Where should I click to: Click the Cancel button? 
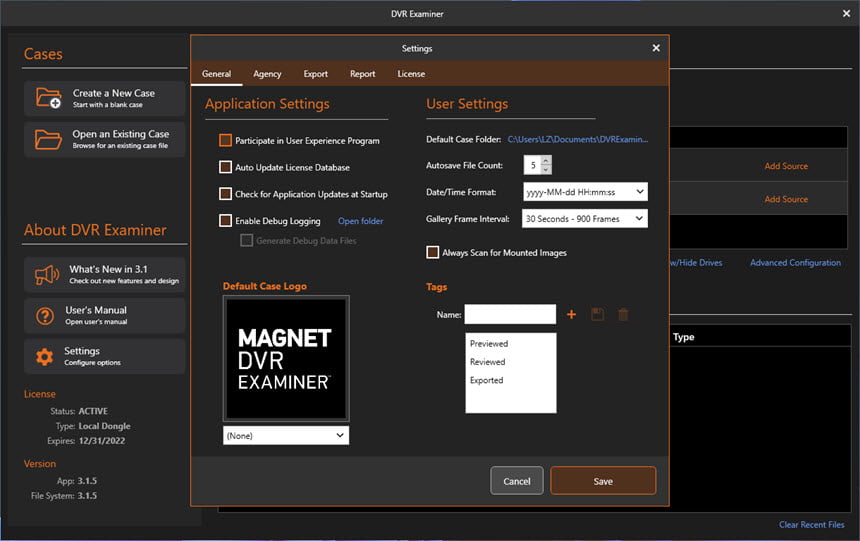pyautogui.click(x=517, y=481)
